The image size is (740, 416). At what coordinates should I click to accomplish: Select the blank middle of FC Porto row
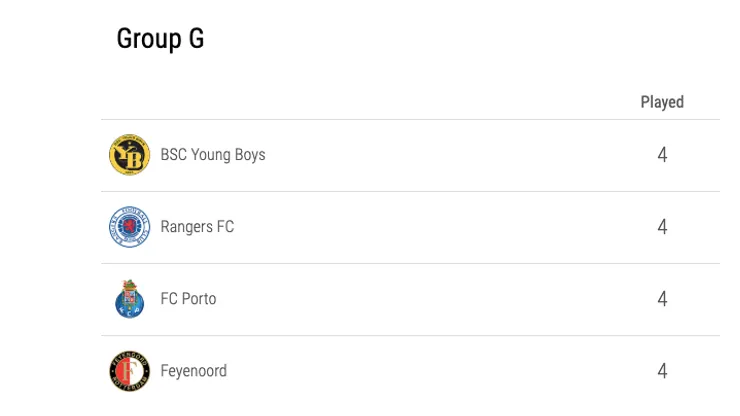450,299
